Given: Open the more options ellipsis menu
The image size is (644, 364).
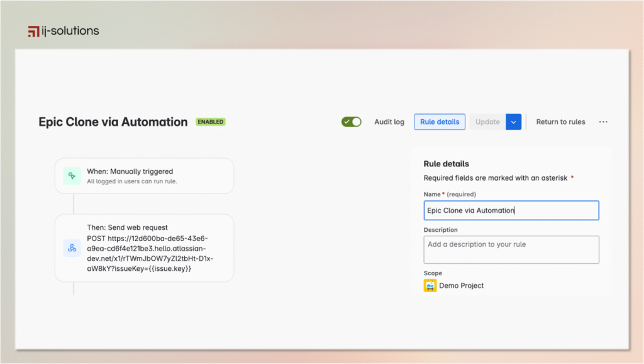Looking at the screenshot, I should pyautogui.click(x=602, y=122).
